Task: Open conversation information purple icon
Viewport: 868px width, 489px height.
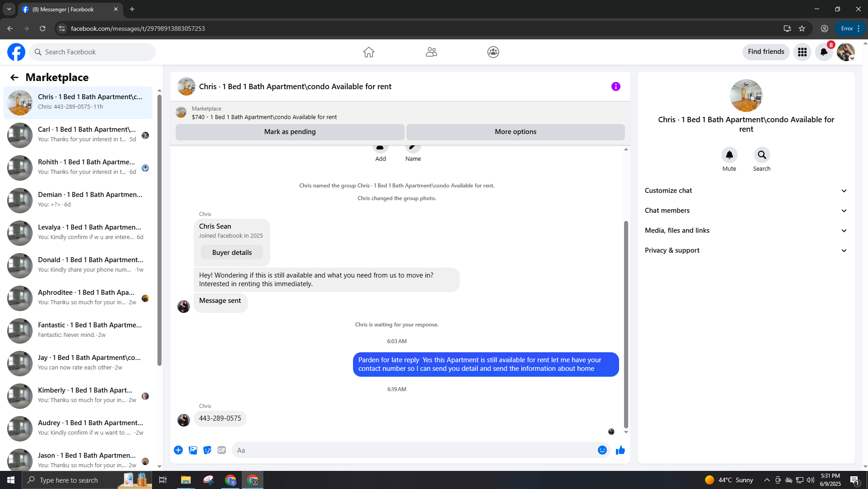Action: click(x=616, y=86)
